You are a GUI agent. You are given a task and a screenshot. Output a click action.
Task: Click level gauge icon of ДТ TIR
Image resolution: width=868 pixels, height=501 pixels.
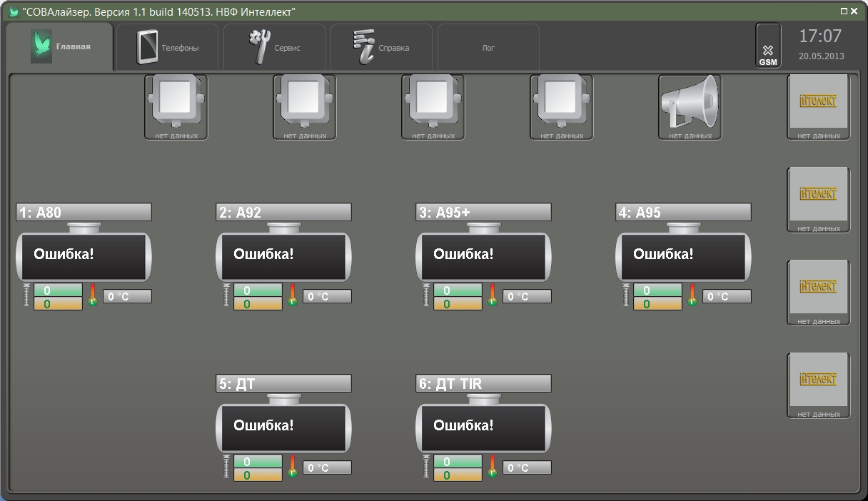tap(427, 467)
